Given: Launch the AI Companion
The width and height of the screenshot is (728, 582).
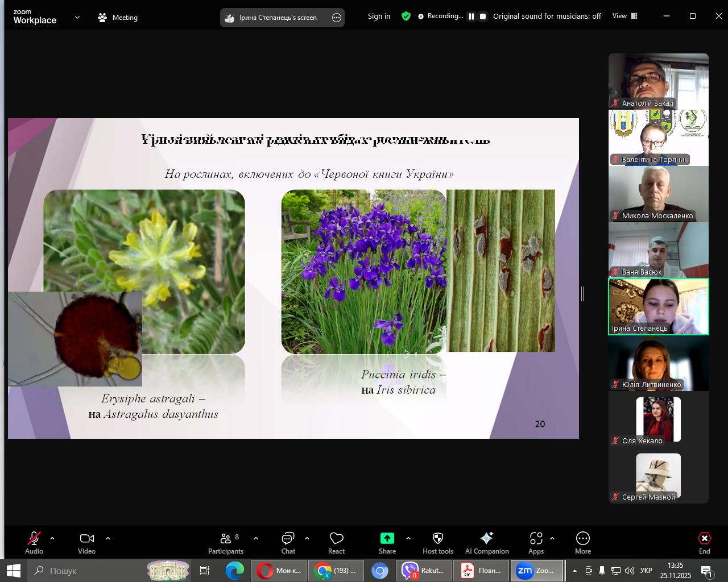Looking at the screenshot, I should [487, 542].
